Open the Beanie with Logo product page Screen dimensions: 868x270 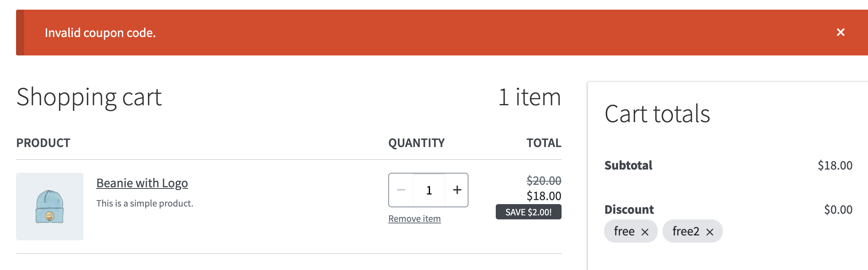(142, 183)
